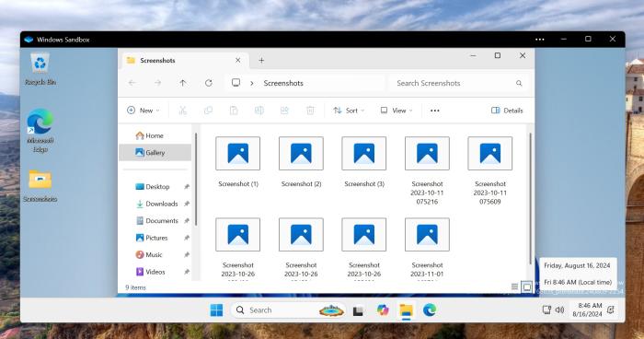Click the taskbar Search box

pyautogui.click(x=289, y=310)
